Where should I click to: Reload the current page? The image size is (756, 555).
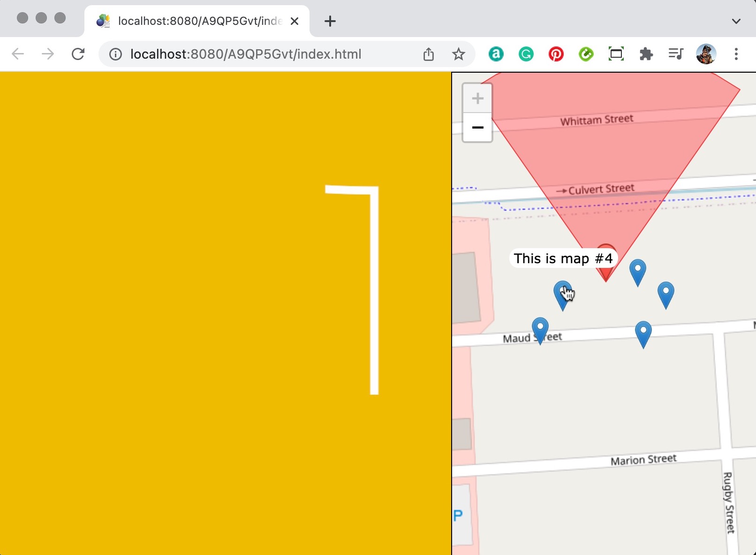78,54
